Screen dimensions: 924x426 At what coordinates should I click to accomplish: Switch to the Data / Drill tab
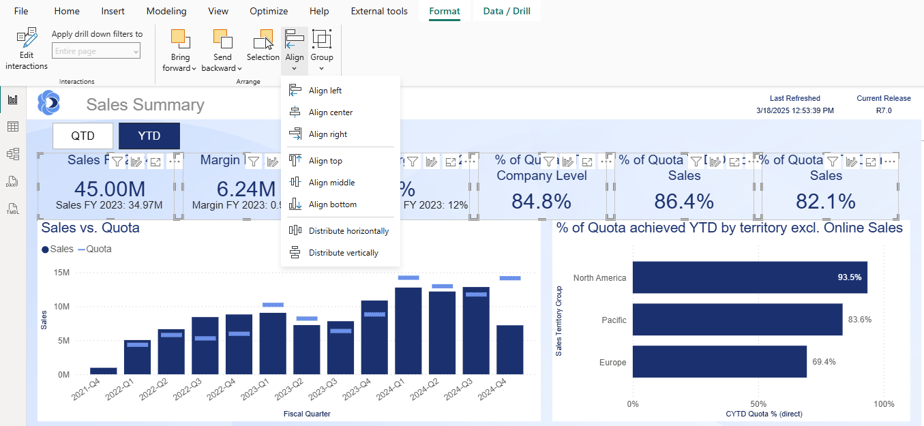point(506,12)
